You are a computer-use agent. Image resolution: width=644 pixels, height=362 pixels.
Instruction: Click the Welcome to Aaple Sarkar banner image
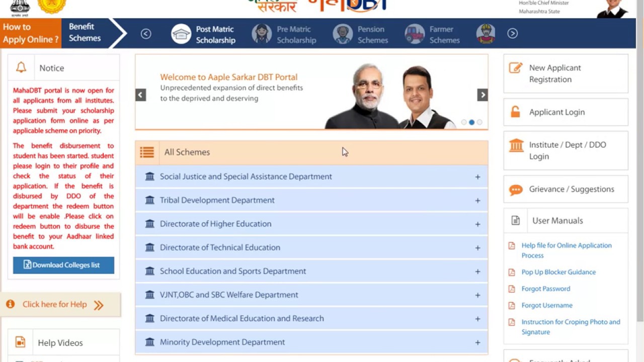click(x=311, y=92)
